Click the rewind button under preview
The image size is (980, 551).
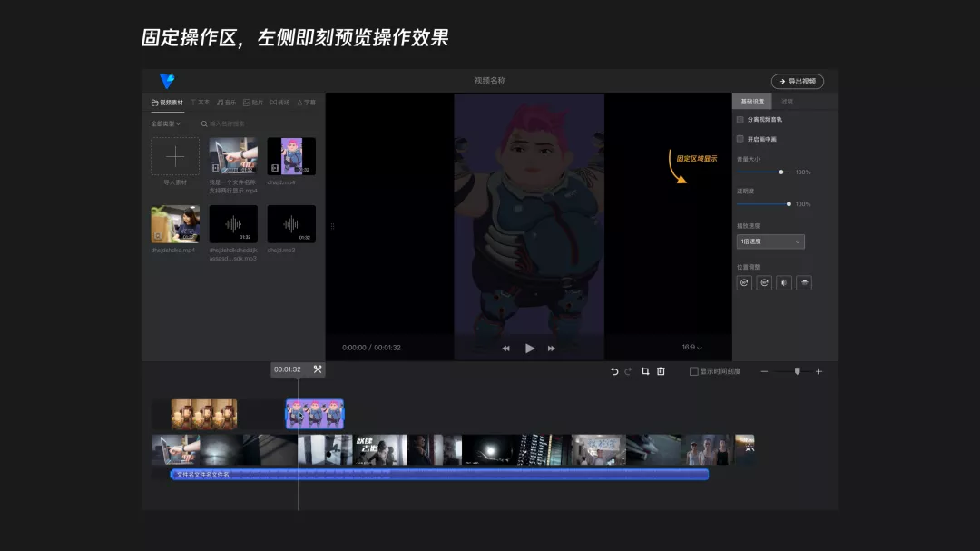point(505,349)
